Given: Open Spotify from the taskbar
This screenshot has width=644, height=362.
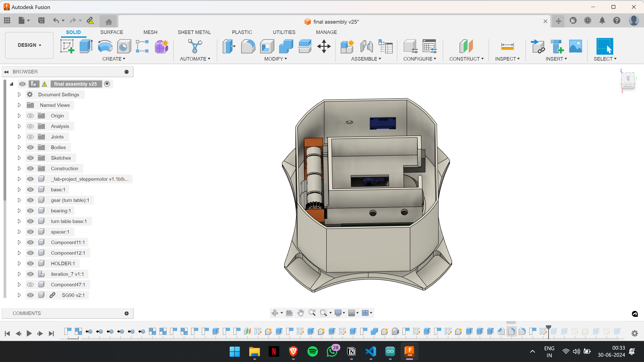Looking at the screenshot, I should (312, 351).
